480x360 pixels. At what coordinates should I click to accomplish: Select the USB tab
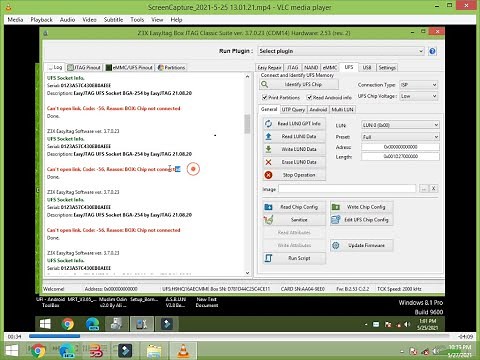pyautogui.click(x=367, y=68)
